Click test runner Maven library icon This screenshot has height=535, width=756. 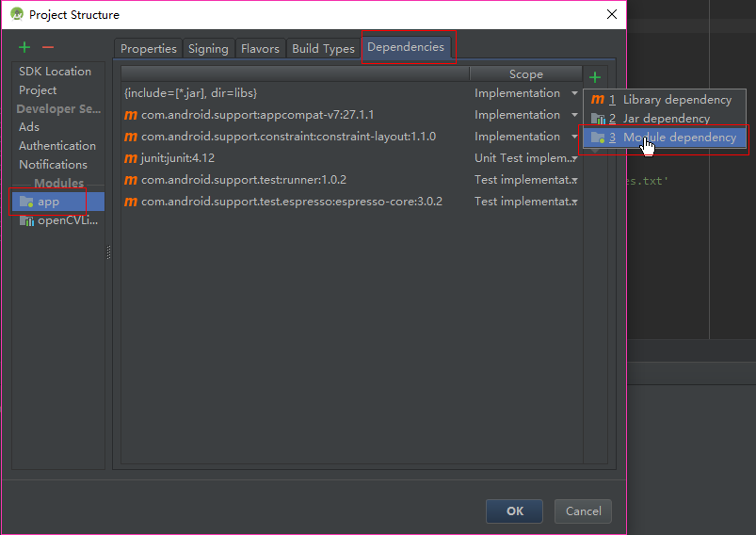tap(131, 181)
